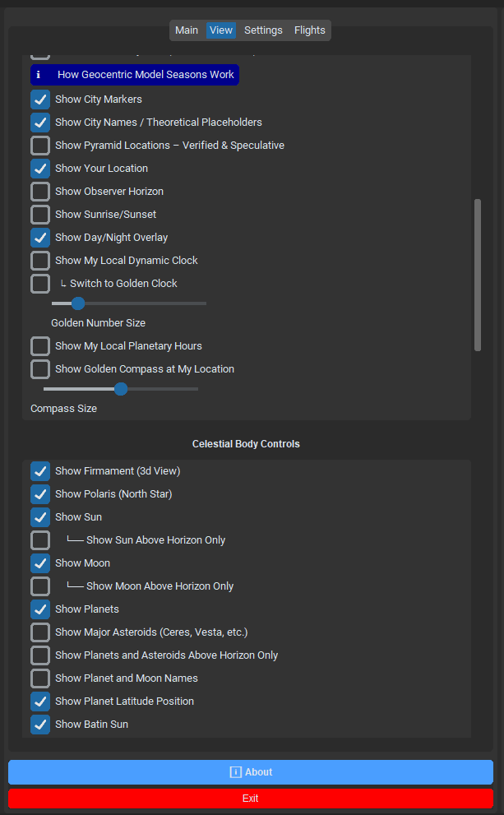Viewport: 504px width, 815px height.
Task: Go to the Flights tab
Action: coord(310,30)
